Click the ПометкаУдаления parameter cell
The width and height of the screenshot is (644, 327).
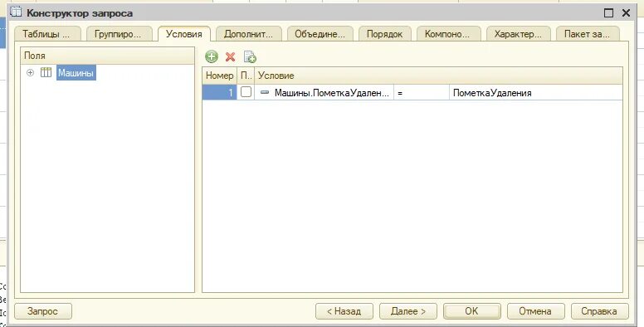click(x=536, y=93)
